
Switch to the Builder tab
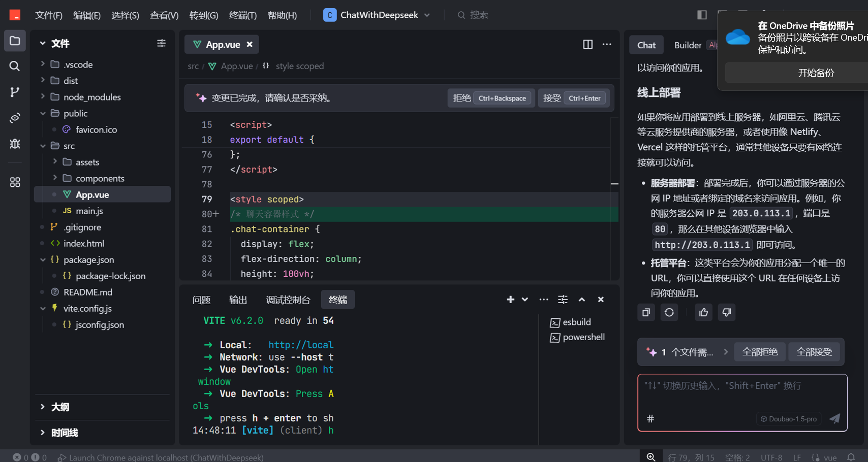[688, 45]
